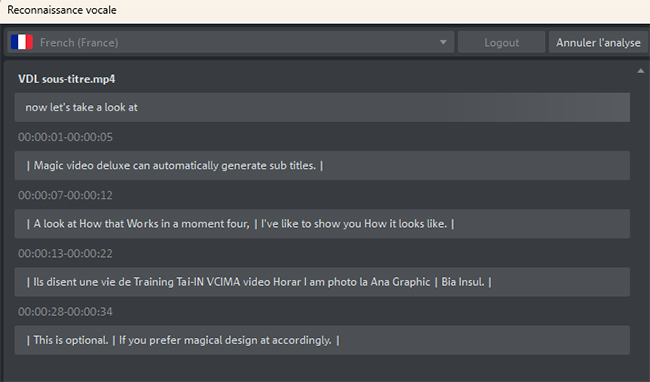Click Annuler l'analyse button

[x=598, y=42]
